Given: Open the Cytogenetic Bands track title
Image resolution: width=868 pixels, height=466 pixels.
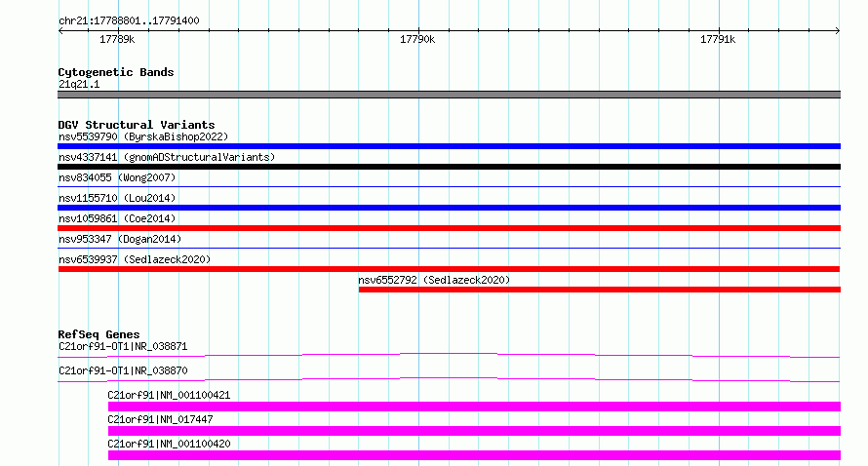Looking at the screenshot, I should click(116, 72).
